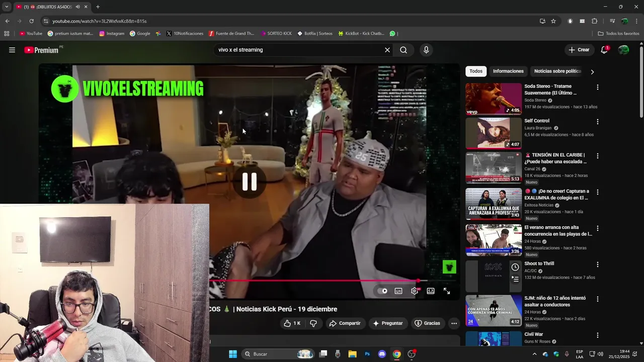
Task: Go back in browser history
Action: tap(7, 21)
